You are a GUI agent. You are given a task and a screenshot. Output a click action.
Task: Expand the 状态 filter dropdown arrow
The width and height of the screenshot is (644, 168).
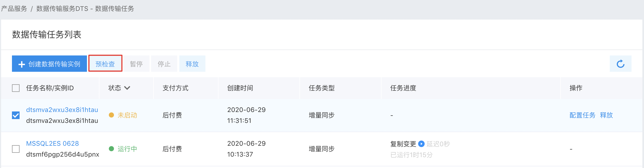tap(127, 88)
